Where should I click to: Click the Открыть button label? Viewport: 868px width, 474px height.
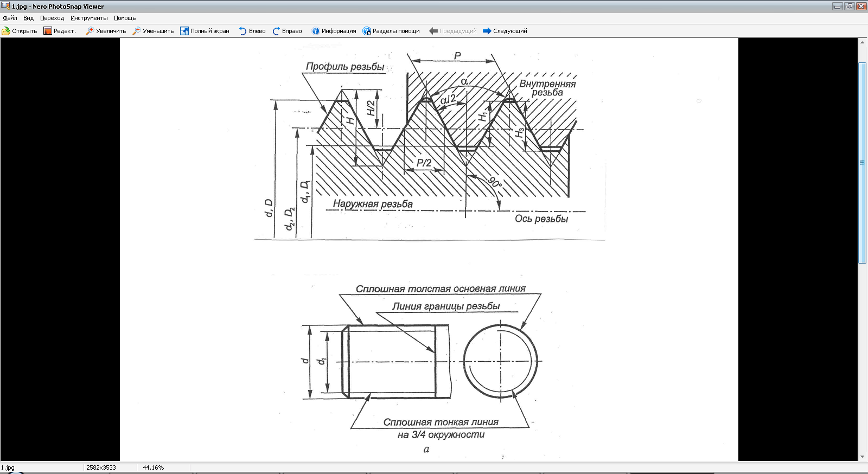tap(24, 31)
